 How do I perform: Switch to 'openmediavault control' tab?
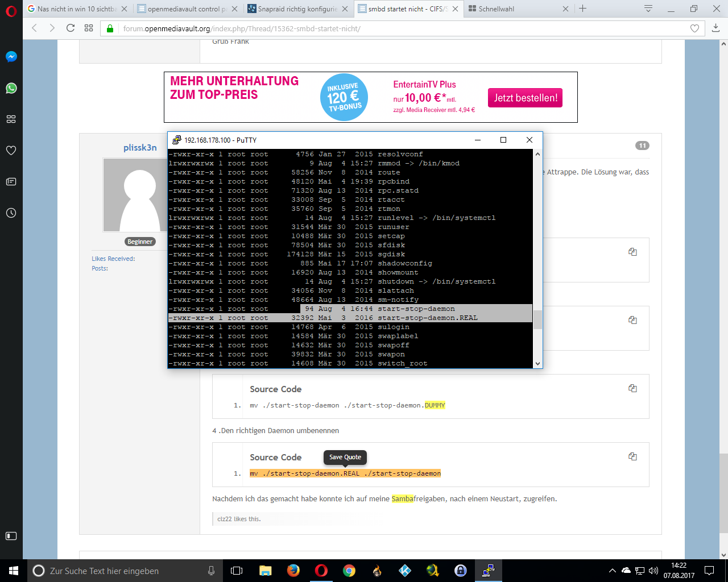pos(187,9)
